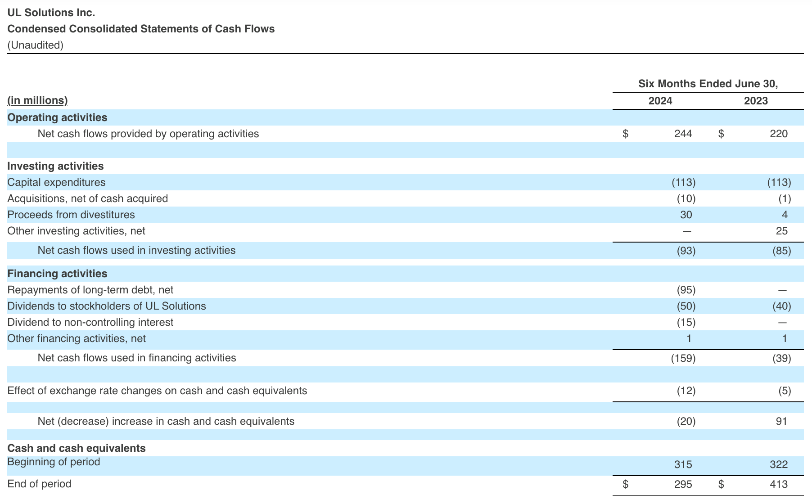Click 'Beginning of period' row label
Screen dimensions: 812x504
click(54, 462)
